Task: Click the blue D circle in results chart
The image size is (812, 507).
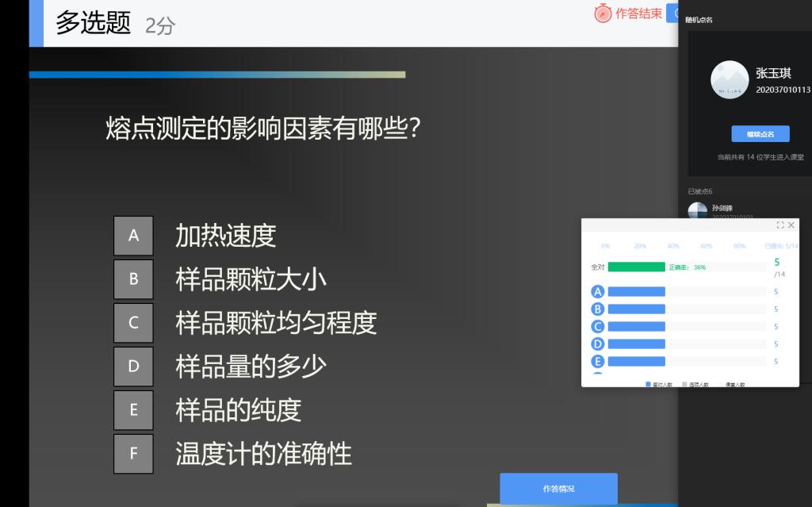Action: 598,344
